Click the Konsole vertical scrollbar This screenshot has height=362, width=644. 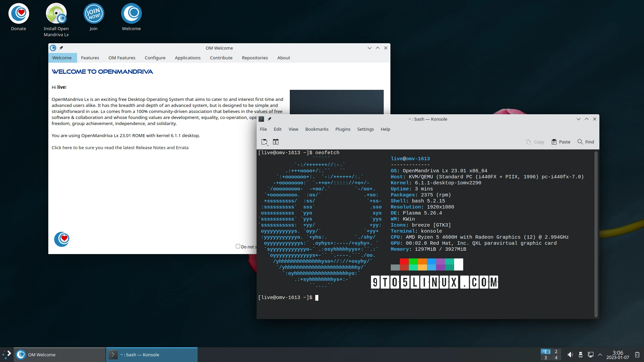tap(596, 235)
